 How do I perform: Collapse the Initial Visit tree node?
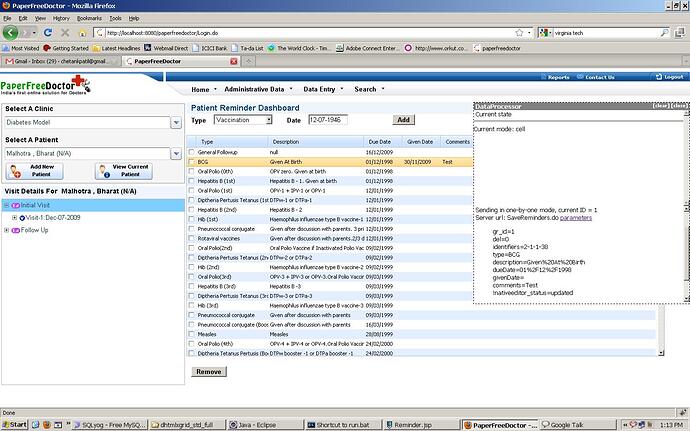(7, 205)
